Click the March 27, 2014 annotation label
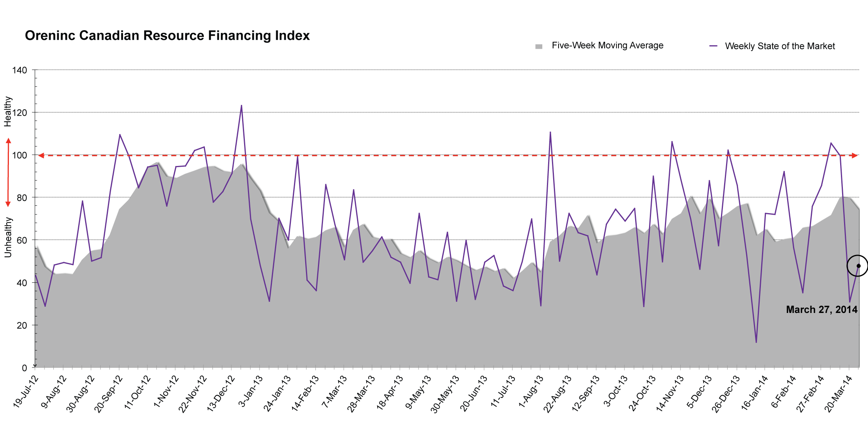 (822, 309)
